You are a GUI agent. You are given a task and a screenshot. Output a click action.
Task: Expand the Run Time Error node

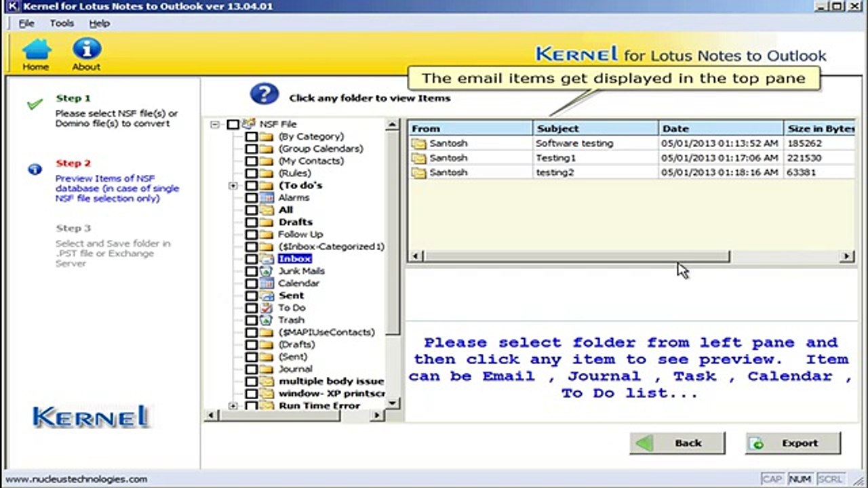click(233, 405)
